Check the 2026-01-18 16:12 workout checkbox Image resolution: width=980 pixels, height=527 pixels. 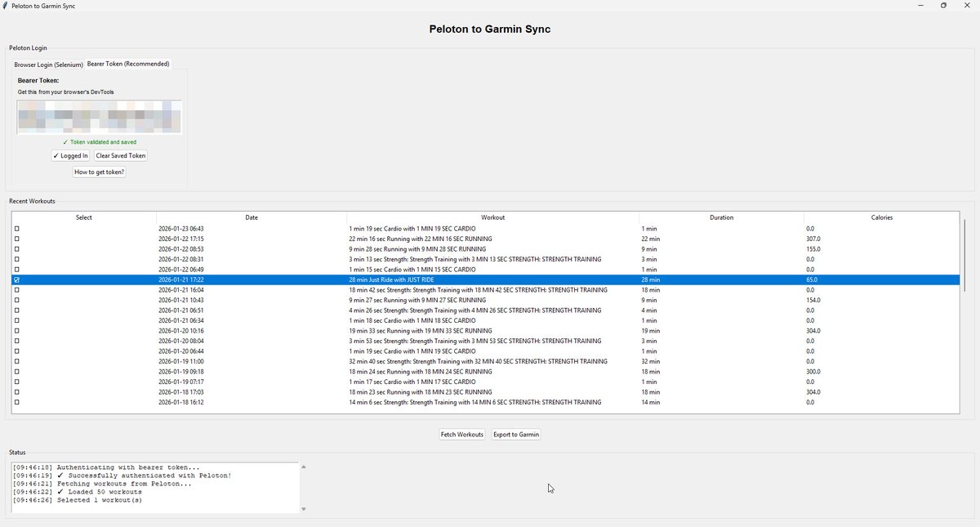tap(16, 402)
